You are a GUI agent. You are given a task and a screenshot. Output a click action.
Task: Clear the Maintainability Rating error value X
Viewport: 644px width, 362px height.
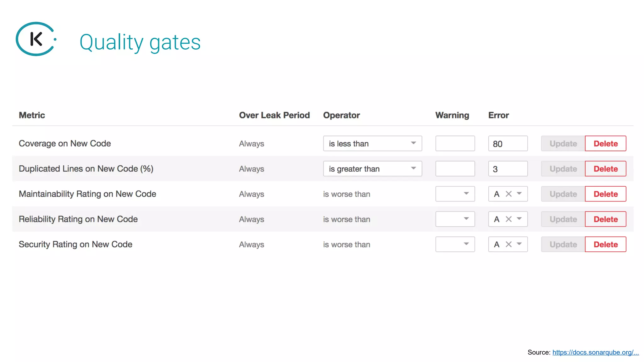pyautogui.click(x=508, y=194)
